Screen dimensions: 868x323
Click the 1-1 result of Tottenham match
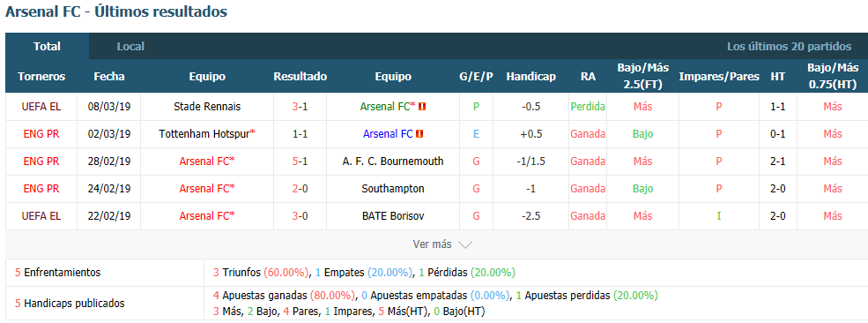pos(300,133)
